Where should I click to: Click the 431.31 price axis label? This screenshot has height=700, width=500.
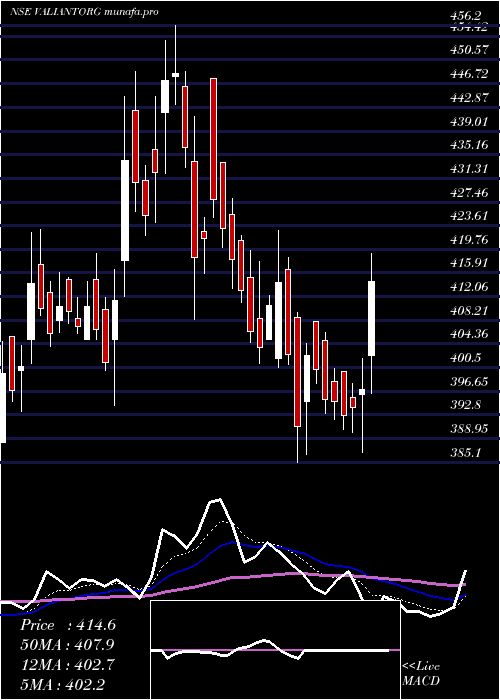(468, 169)
